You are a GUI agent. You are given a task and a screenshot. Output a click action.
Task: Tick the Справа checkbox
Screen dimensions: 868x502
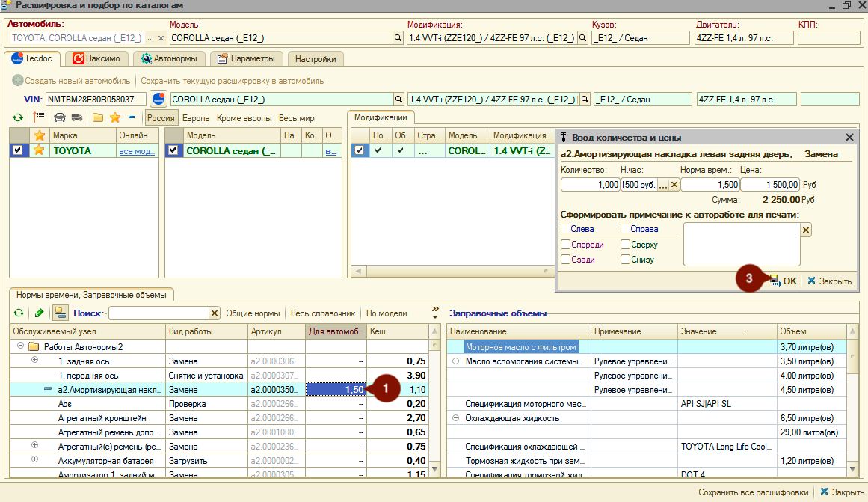625,228
